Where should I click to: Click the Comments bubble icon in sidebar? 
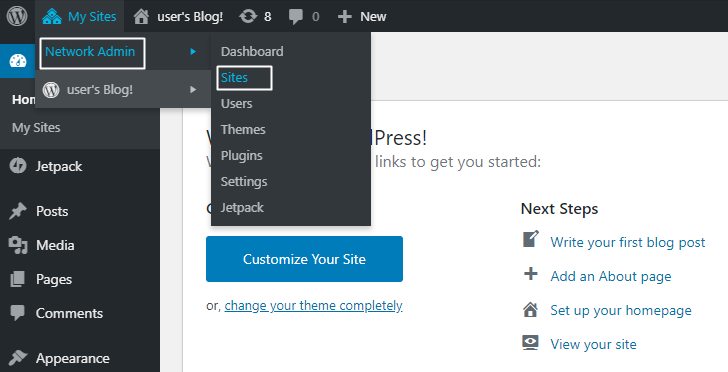18,313
